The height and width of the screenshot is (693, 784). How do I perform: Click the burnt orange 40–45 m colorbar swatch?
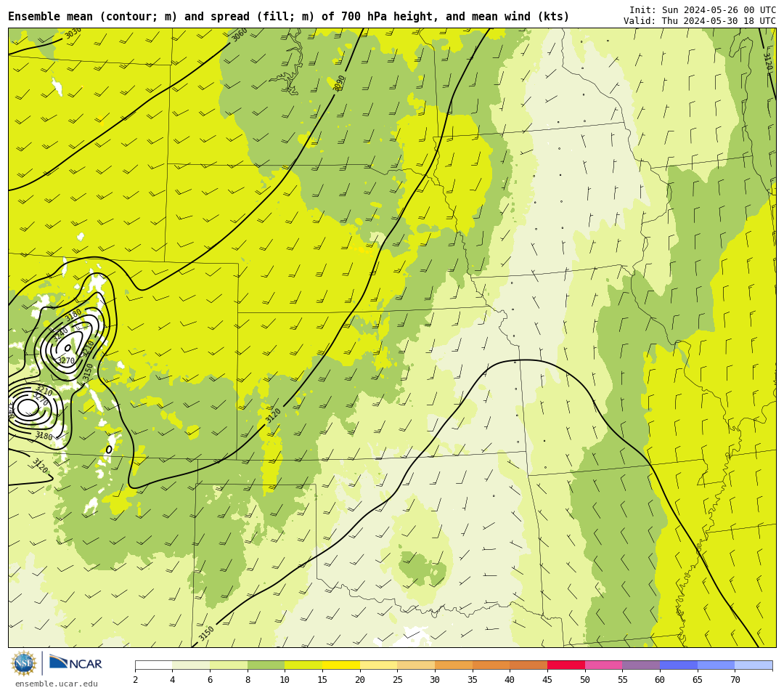(528, 665)
